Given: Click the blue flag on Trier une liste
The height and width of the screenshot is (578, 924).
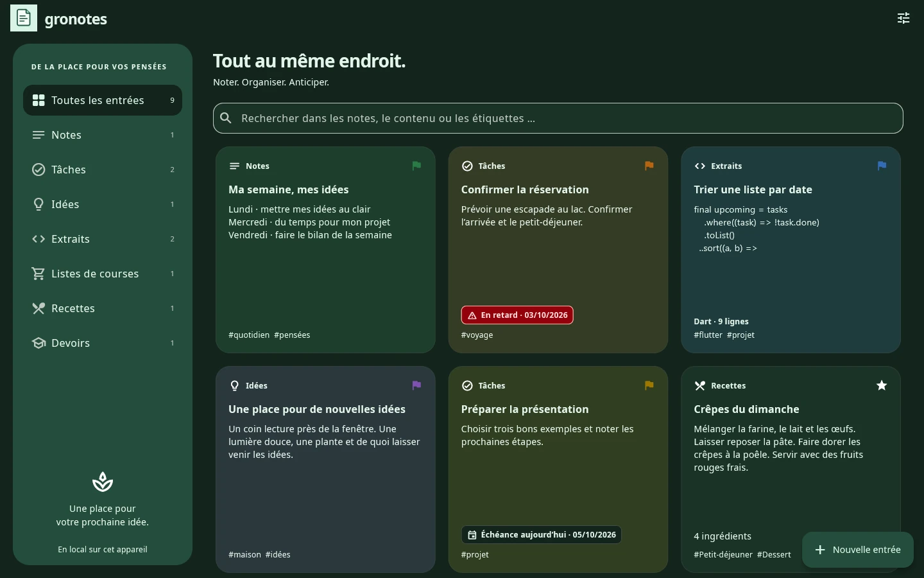Looking at the screenshot, I should [x=882, y=166].
